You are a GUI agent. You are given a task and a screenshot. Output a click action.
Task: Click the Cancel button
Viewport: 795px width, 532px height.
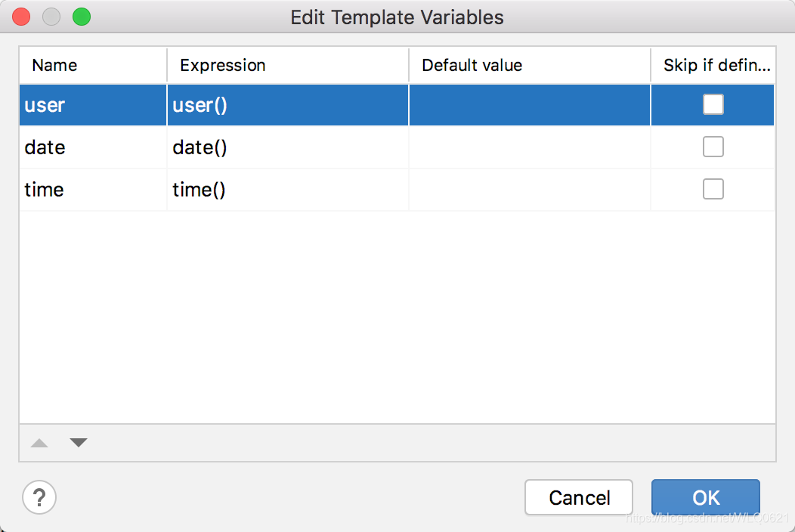[x=579, y=497]
